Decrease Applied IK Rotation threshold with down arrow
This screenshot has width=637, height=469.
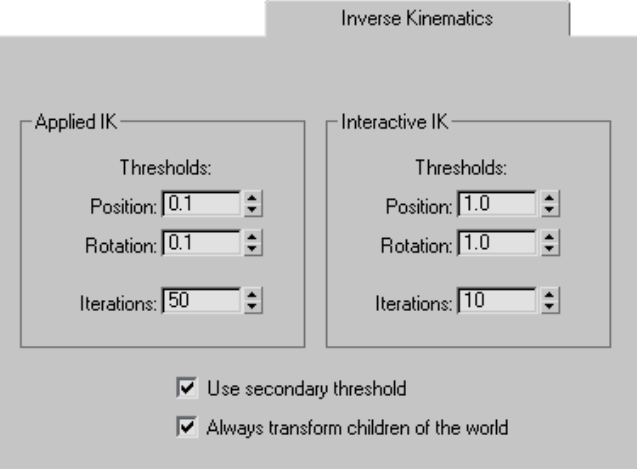[253, 250]
